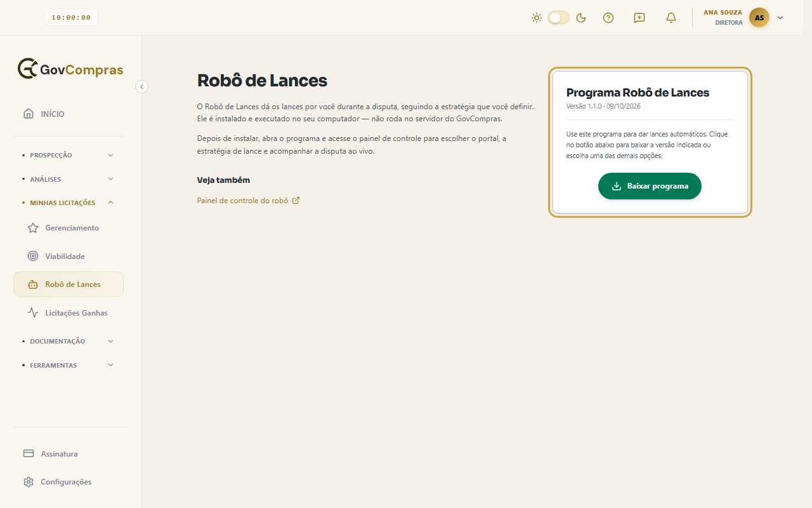Click the external link icon next to Painel de controle

[x=296, y=201]
